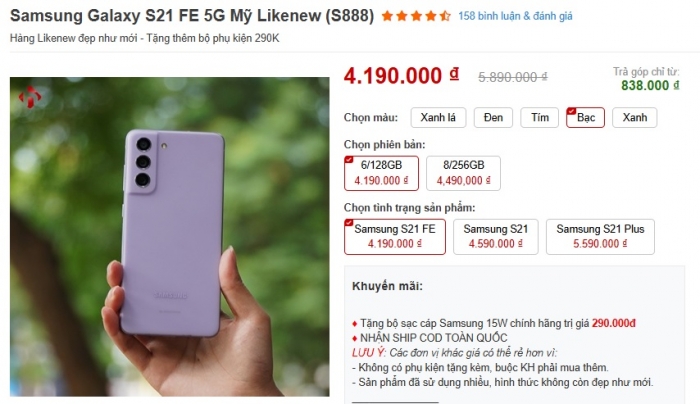Image resolution: width=700 pixels, height=404 pixels.
Task: Select the Xanh lá color option
Action: pos(437,118)
